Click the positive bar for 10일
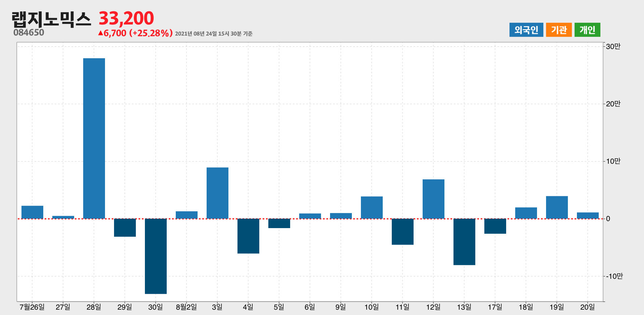644x315 pixels. (x=372, y=208)
